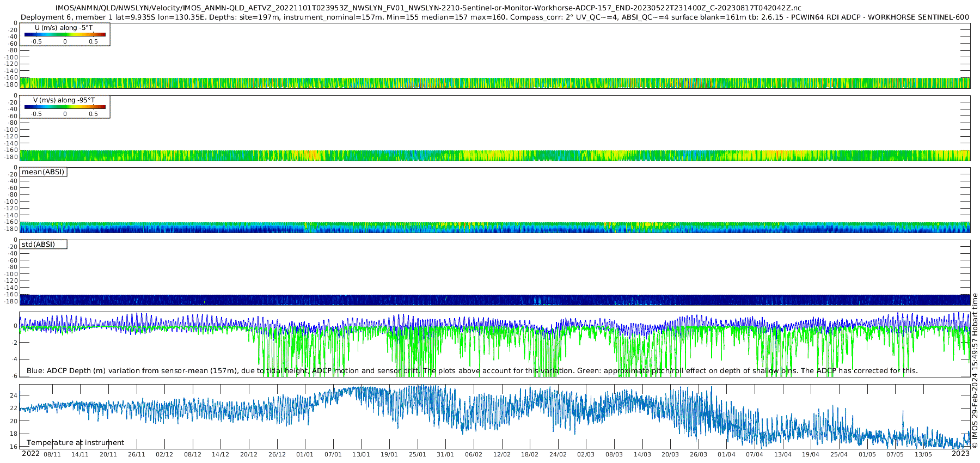Screen dimensions: 980x463
Task: Click the Deployment 6 metadata line
Action: tap(494, 17)
